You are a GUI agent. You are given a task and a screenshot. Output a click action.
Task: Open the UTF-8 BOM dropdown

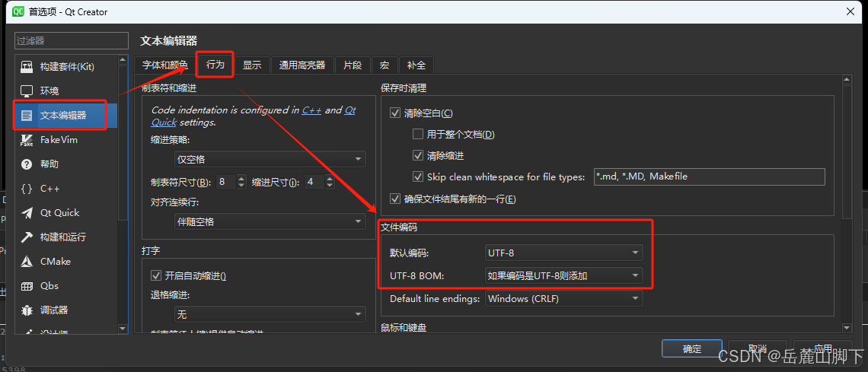pyautogui.click(x=564, y=275)
